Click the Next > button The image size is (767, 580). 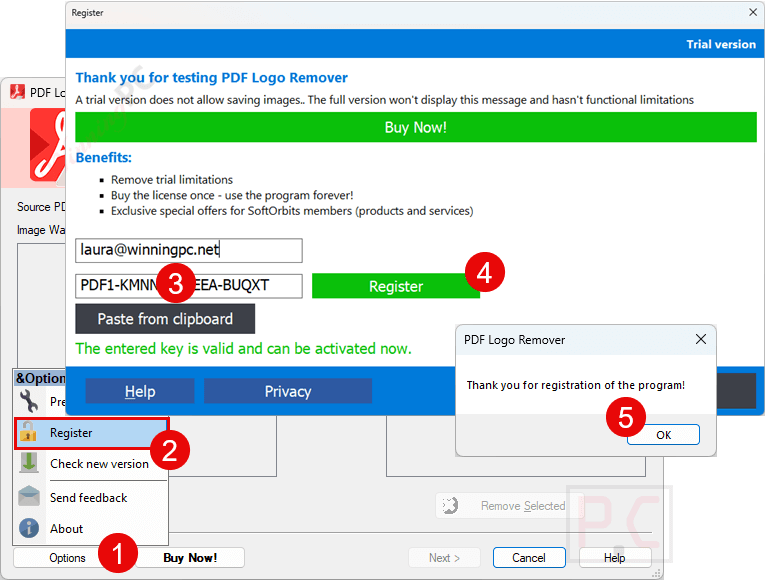[444, 558]
